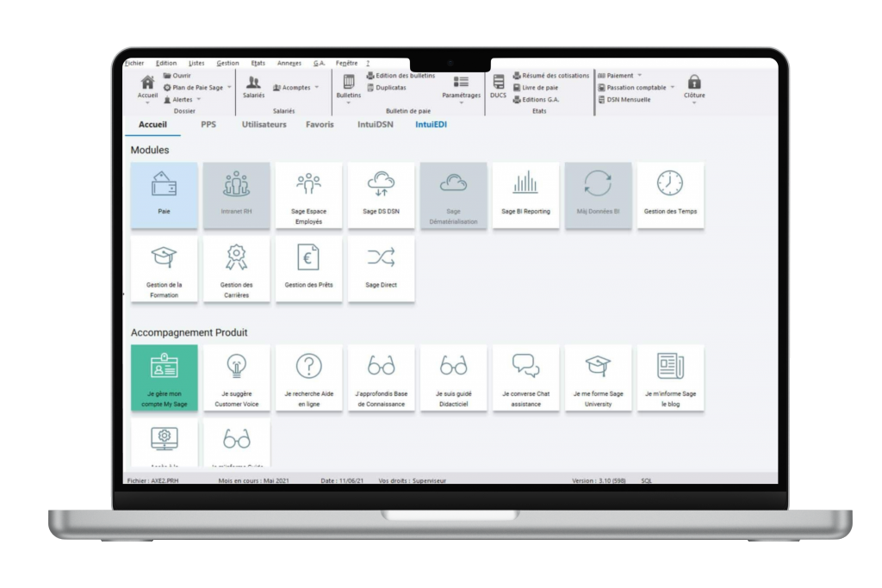Viewport: 882px width, 588px height.
Task: Open Je recherche Aide en ligne
Action: click(308, 378)
